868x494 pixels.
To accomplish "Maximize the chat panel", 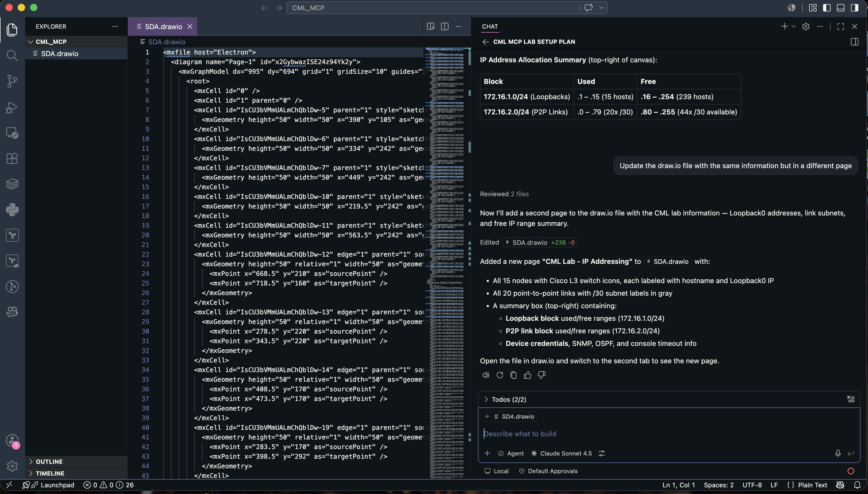I will tap(840, 26).
